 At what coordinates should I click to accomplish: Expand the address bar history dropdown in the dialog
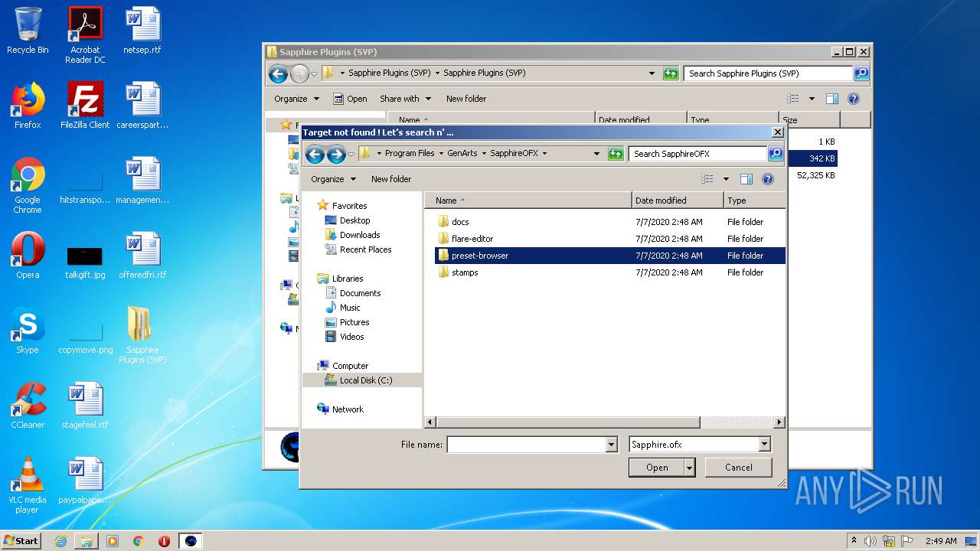tap(596, 154)
